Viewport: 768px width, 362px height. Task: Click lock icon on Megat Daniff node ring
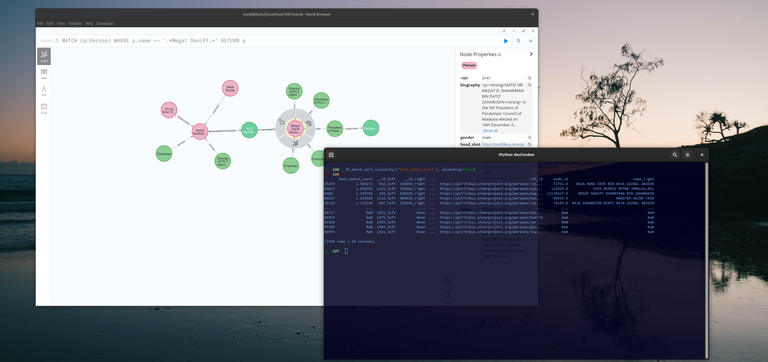pyautogui.click(x=282, y=121)
